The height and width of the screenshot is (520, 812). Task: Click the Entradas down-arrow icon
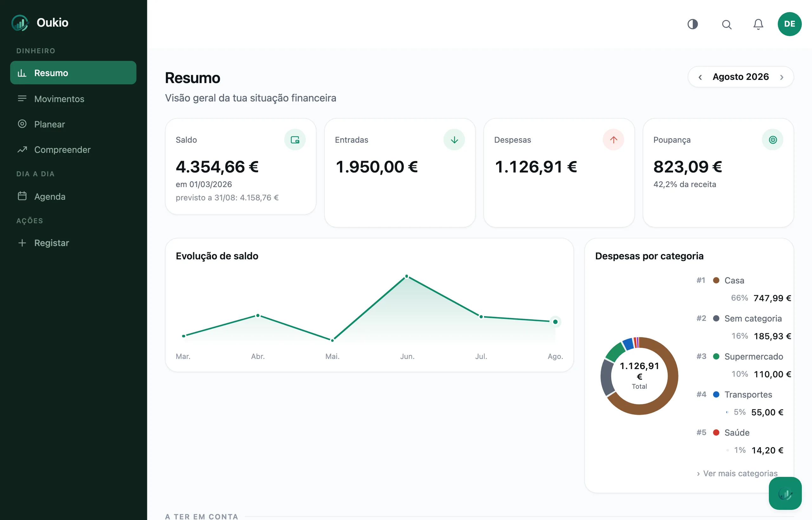tap(454, 140)
